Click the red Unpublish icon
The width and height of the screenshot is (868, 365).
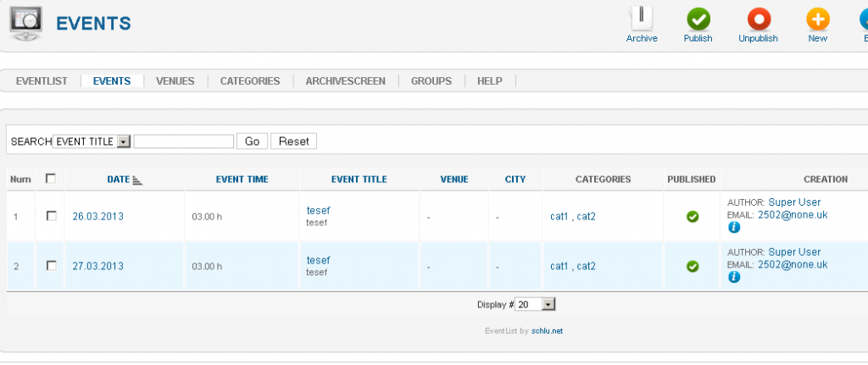tap(758, 19)
